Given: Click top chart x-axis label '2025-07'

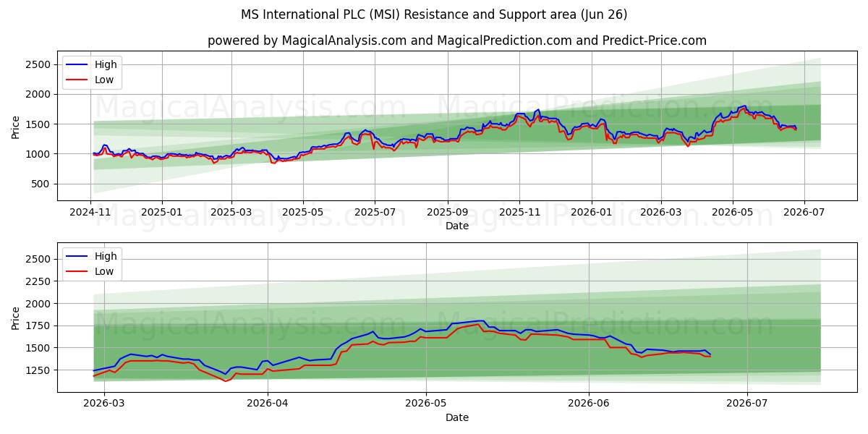Looking at the screenshot, I should tap(374, 213).
